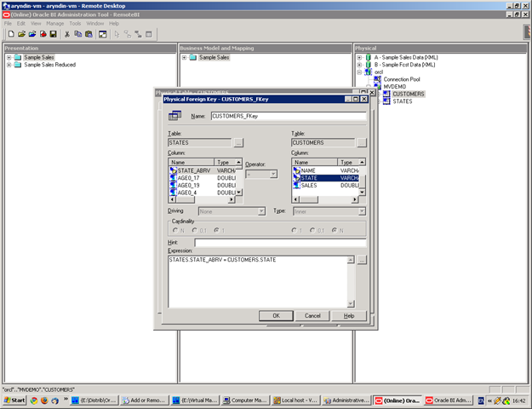Screen dimensions: 532x409
Task: Expand Sample Sales in Business Model pane
Action: click(x=184, y=57)
